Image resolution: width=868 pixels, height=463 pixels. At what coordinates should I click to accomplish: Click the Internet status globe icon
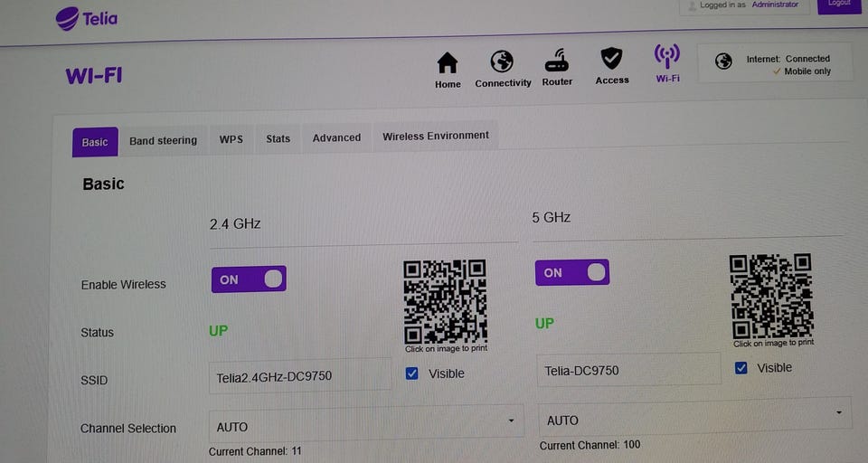(x=723, y=61)
